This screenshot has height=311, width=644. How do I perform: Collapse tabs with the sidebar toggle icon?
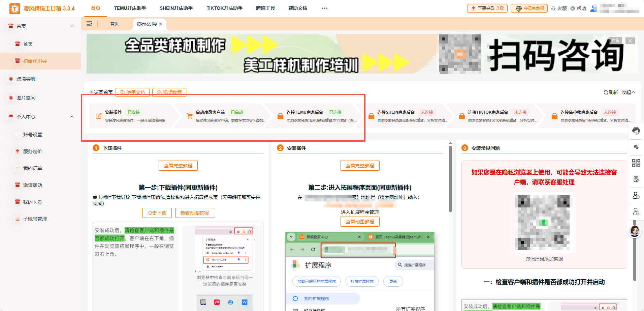click(90, 24)
